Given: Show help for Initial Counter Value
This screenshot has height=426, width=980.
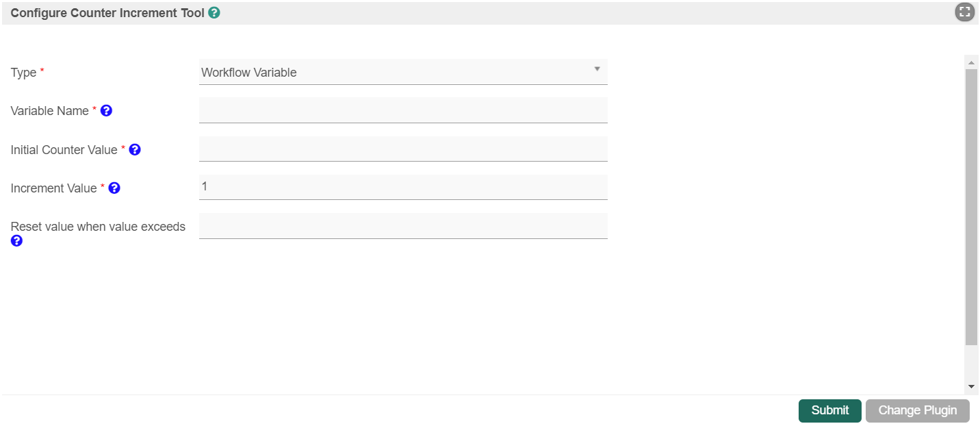Looking at the screenshot, I should tap(135, 149).
